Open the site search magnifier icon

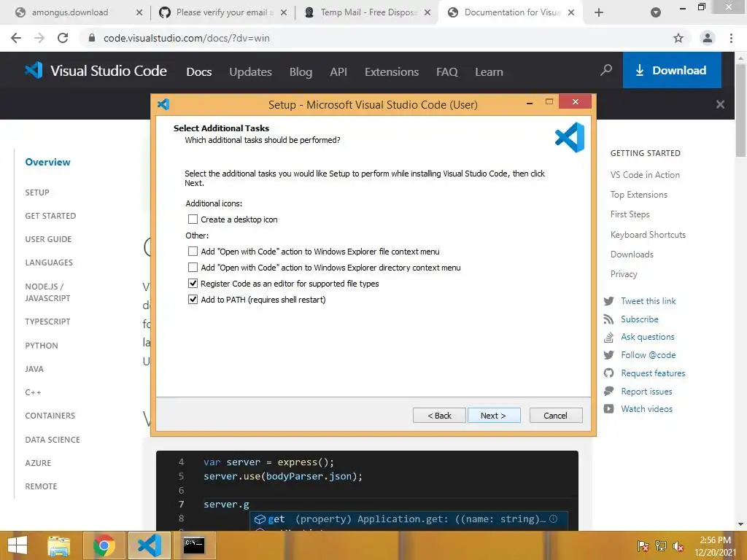(606, 71)
